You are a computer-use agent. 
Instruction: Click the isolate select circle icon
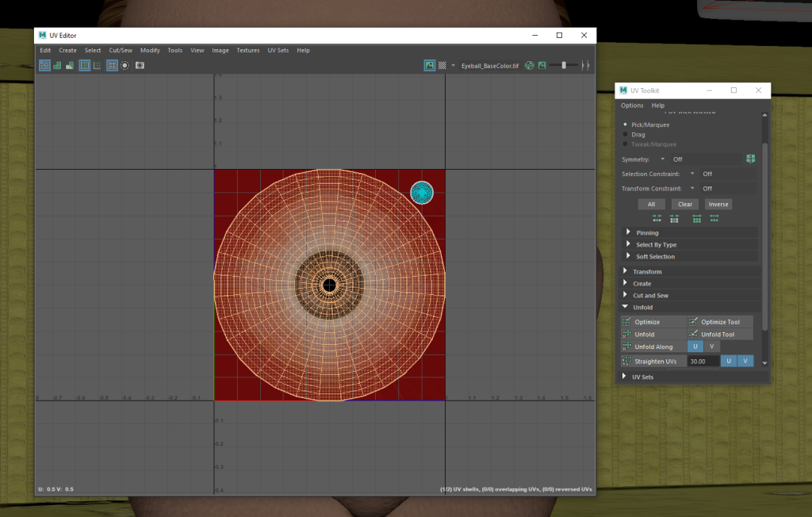(124, 65)
